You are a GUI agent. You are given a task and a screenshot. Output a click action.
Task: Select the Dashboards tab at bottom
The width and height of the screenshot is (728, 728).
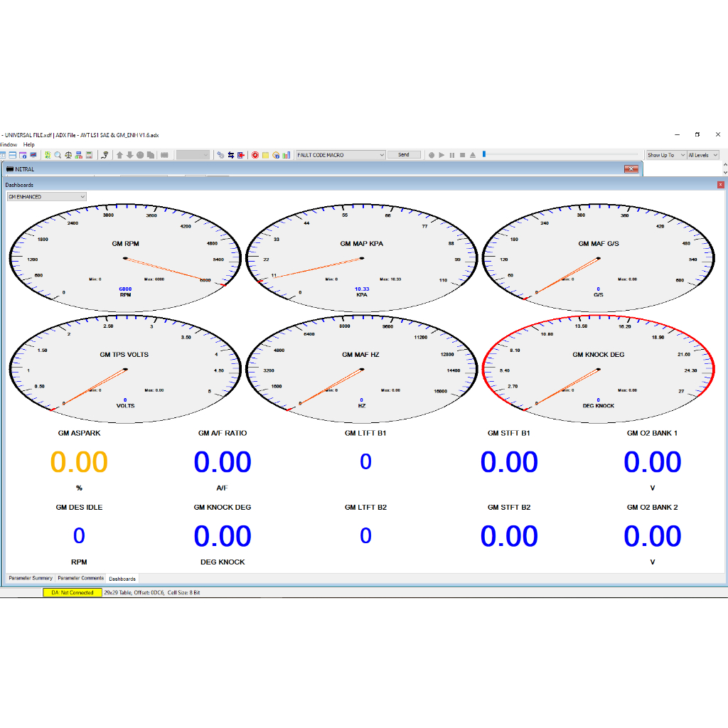pyautogui.click(x=122, y=579)
